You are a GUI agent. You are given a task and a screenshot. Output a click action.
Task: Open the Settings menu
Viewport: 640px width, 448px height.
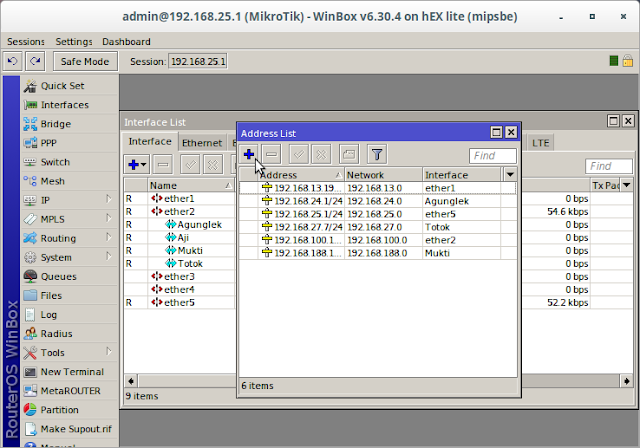73,42
